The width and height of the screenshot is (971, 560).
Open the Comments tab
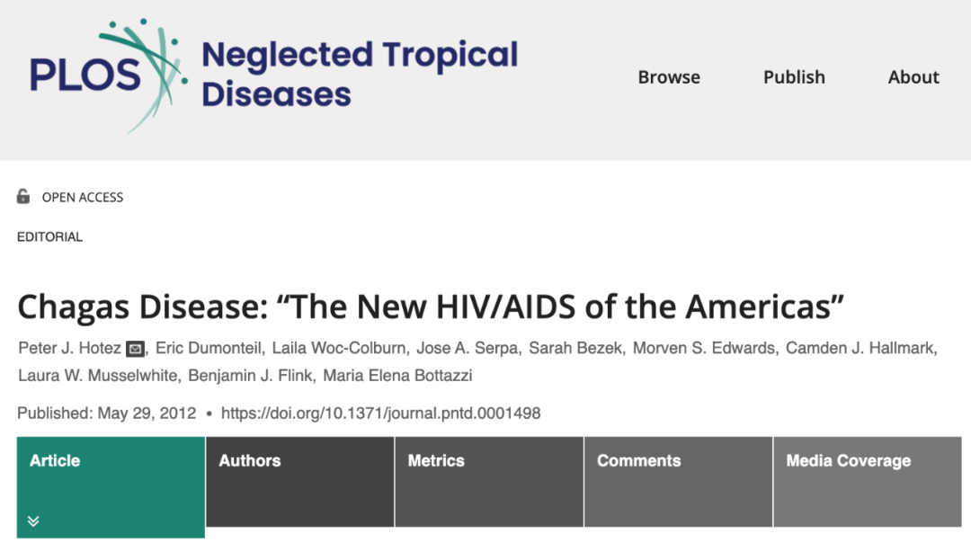(x=639, y=461)
